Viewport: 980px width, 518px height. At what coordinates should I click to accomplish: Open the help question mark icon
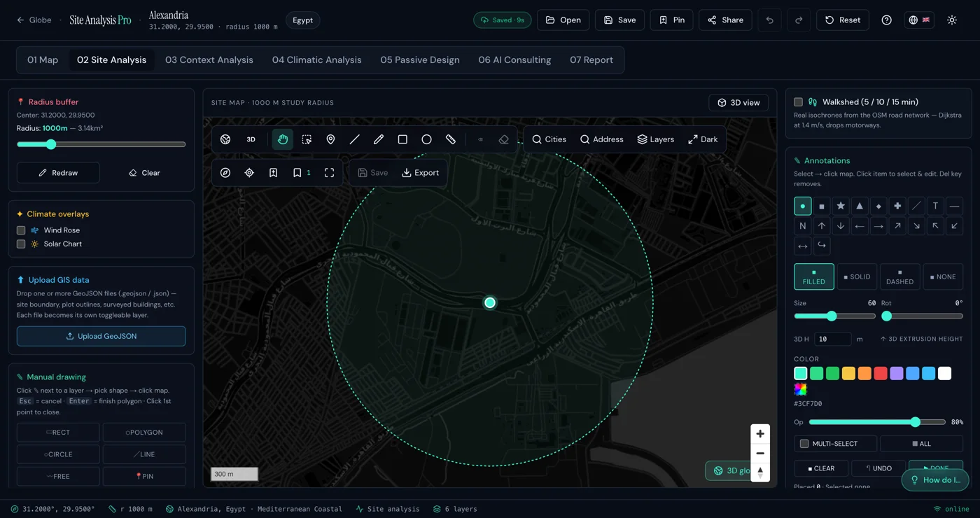pyautogui.click(x=886, y=20)
